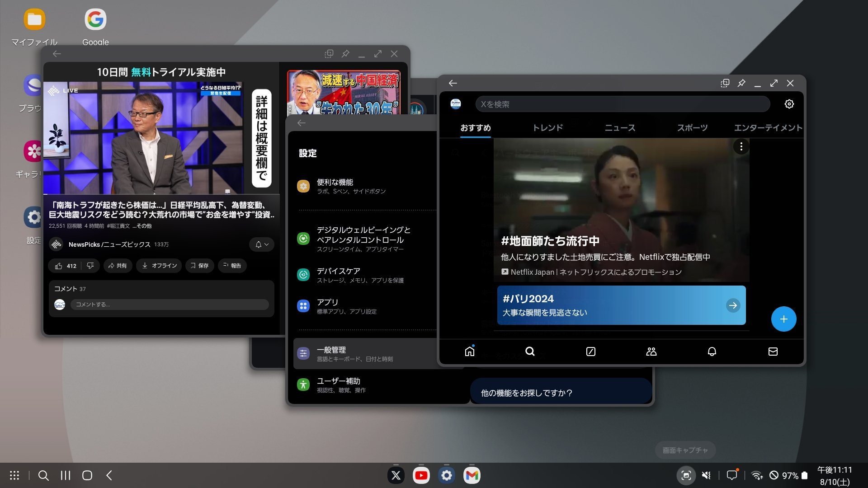
Task: Launch YouTube from the taskbar
Action: click(x=421, y=475)
